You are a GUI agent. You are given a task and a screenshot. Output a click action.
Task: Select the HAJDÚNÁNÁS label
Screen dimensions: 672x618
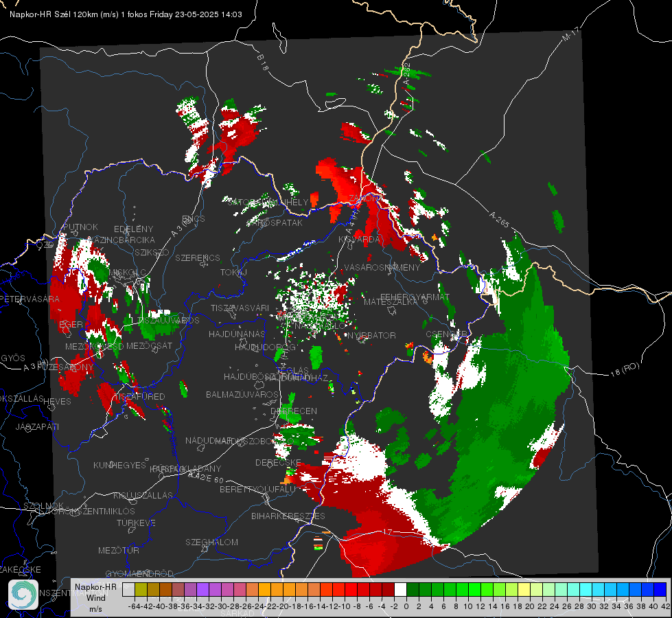pos(237,334)
